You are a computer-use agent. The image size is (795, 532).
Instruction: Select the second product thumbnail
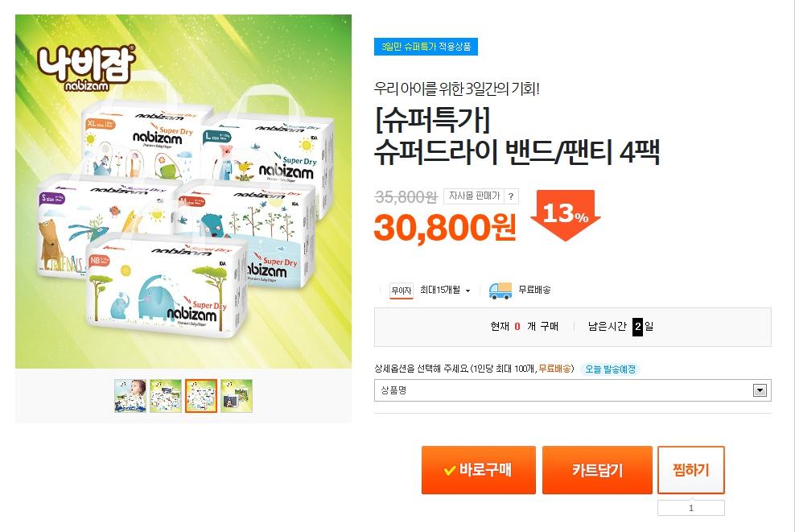coord(165,395)
